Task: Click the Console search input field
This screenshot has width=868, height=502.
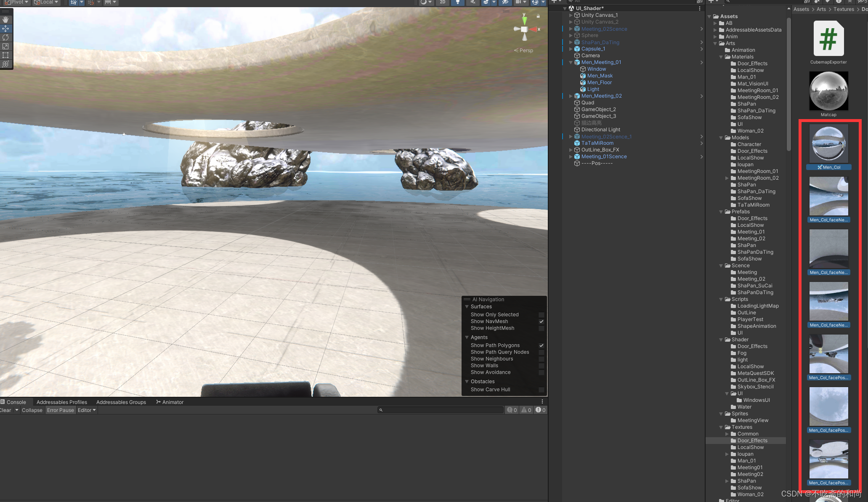Action: tap(440, 410)
